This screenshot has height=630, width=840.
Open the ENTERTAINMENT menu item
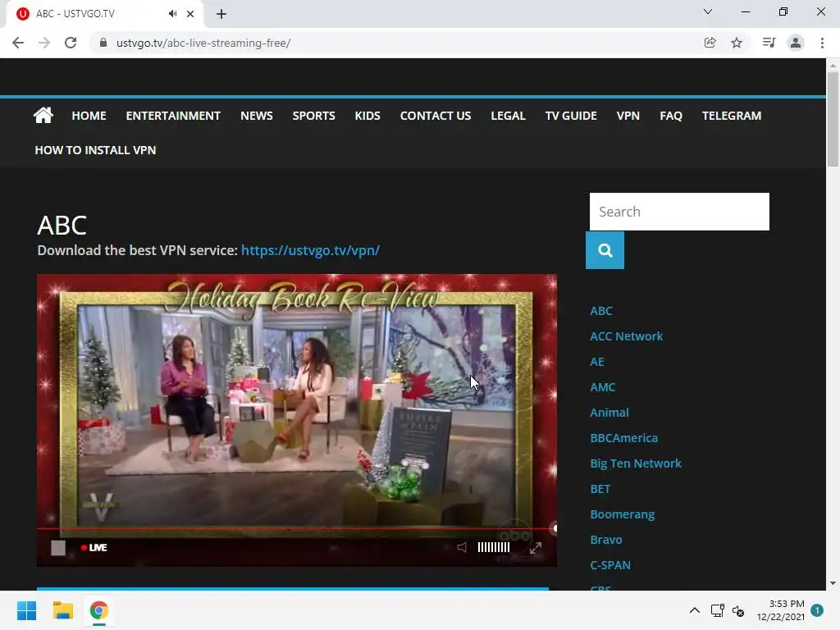coord(173,116)
